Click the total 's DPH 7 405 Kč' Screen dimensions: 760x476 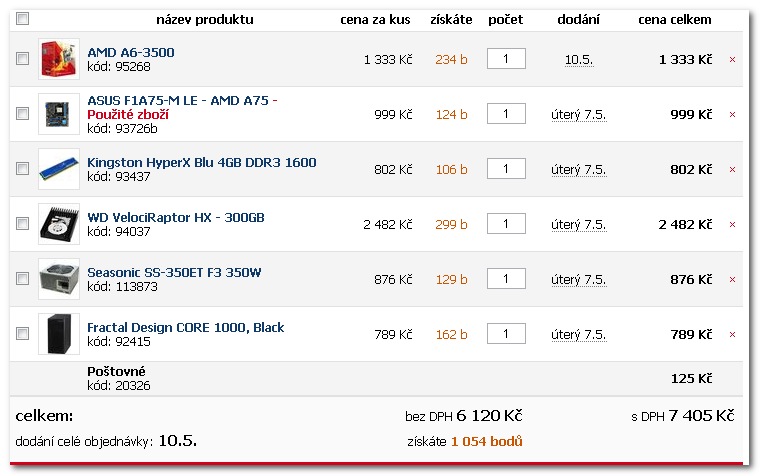[683, 416]
